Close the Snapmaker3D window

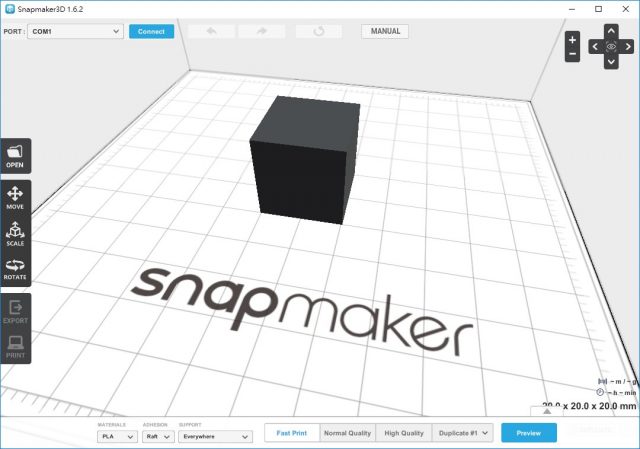click(625, 9)
